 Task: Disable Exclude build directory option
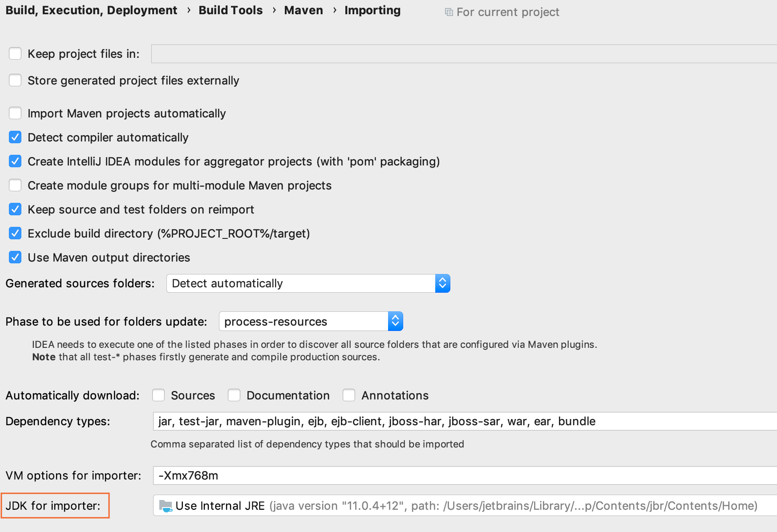pos(15,234)
